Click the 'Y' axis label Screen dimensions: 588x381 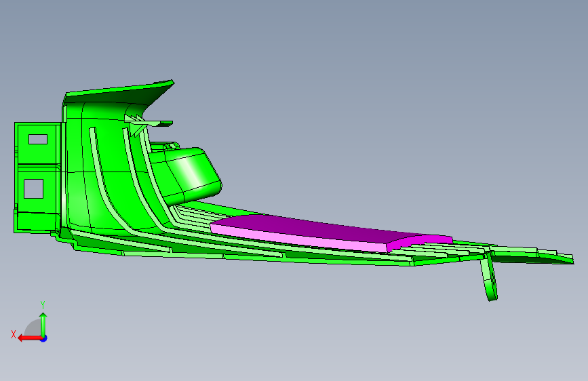[x=43, y=305]
